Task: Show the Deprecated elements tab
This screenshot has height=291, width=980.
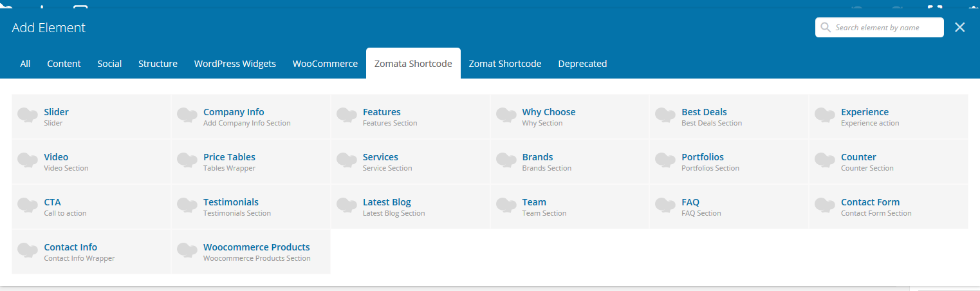Action: pos(582,64)
